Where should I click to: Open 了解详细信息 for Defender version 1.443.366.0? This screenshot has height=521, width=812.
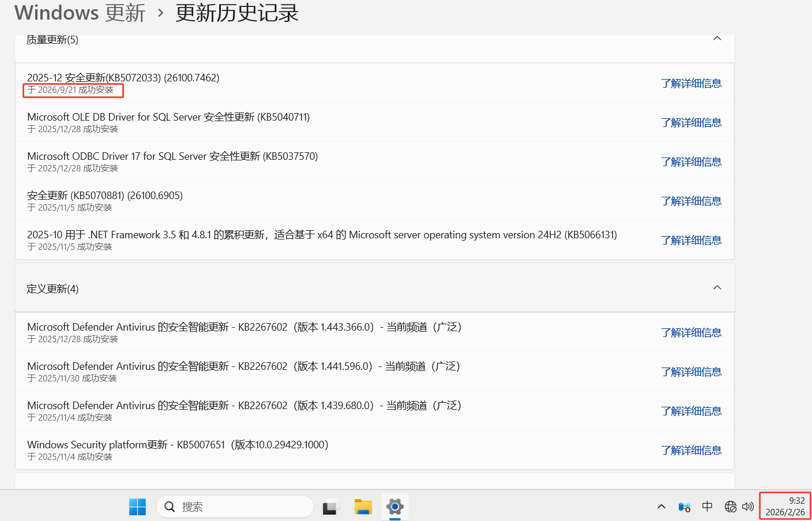pyautogui.click(x=691, y=333)
